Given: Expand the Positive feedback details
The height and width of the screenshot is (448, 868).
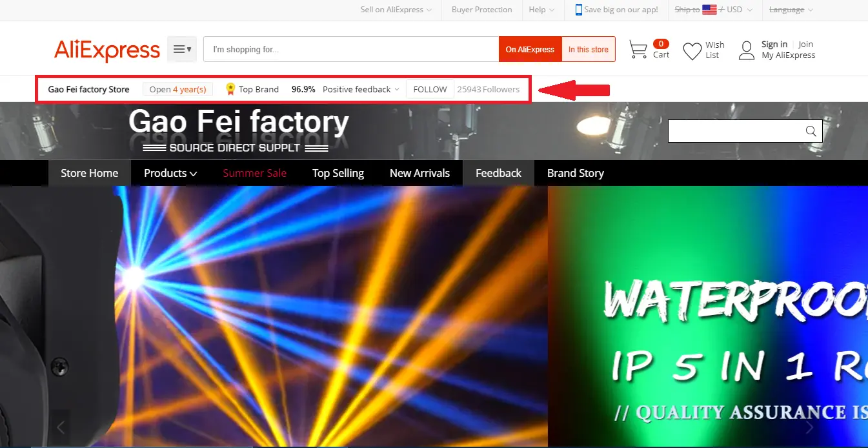Looking at the screenshot, I should 359,89.
